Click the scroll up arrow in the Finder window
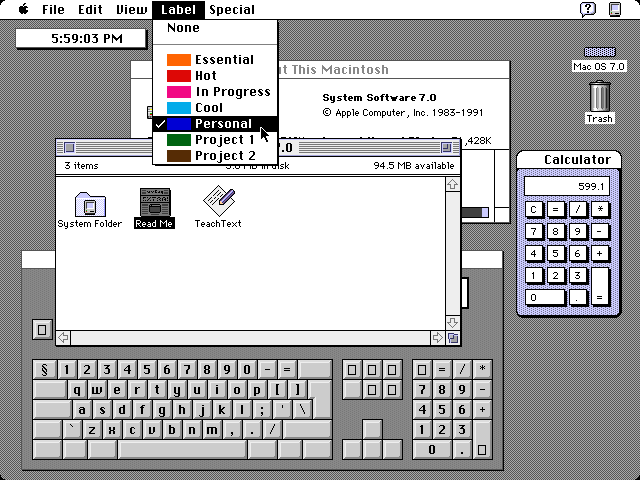Viewport: 640px width, 480px height. 452,184
